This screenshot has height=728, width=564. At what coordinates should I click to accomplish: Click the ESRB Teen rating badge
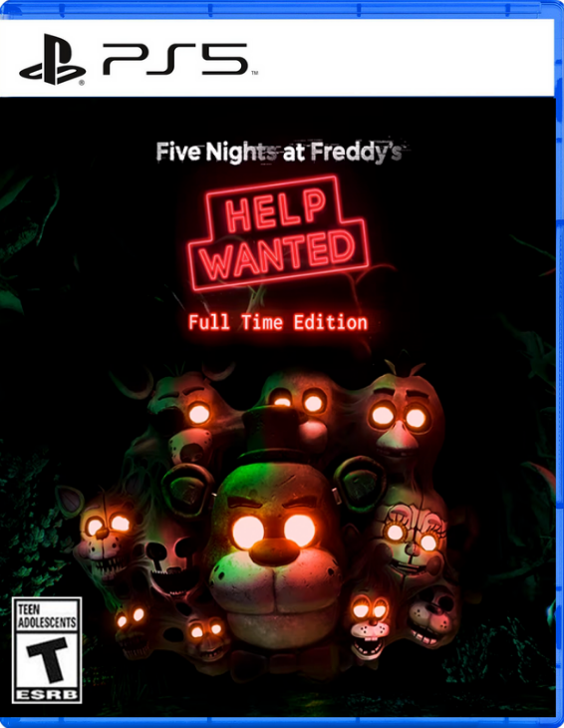[47, 650]
